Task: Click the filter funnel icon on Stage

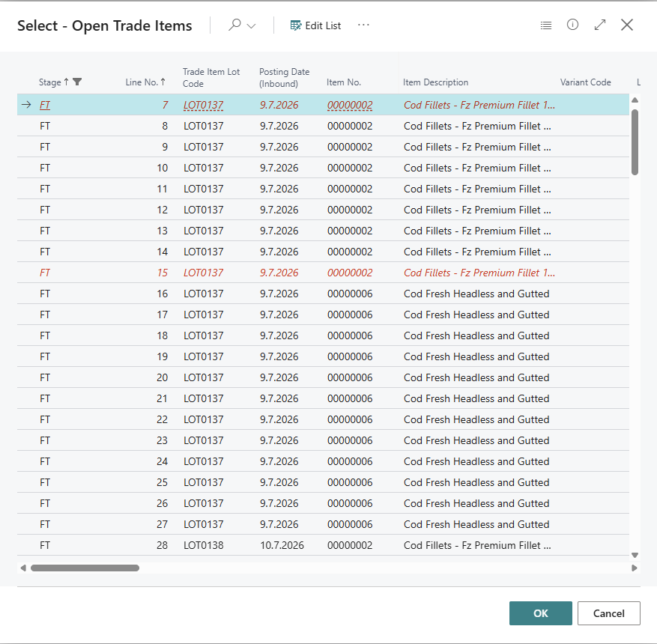Action: 77,82
